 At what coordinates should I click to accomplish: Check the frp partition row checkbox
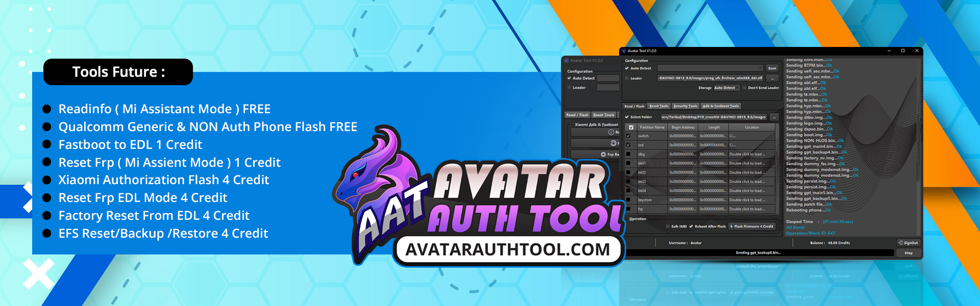[628, 209]
